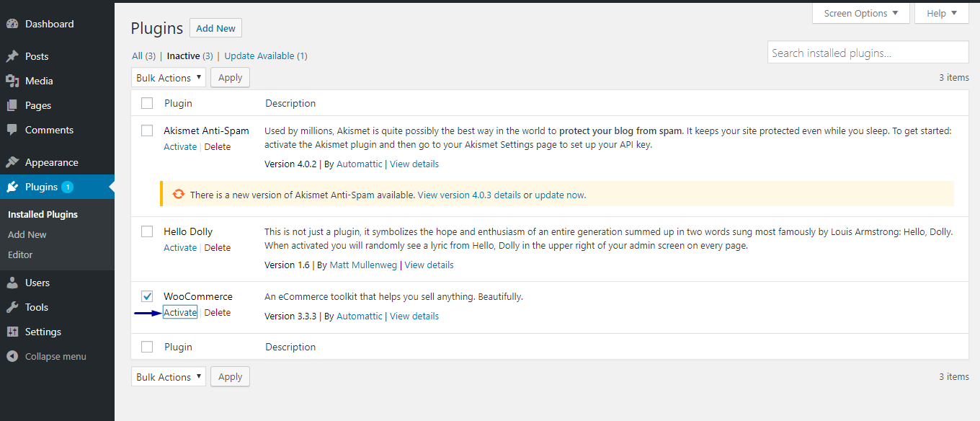The height and width of the screenshot is (421, 980).
Task: Click the WooCommerce plugin name
Action: (x=198, y=296)
